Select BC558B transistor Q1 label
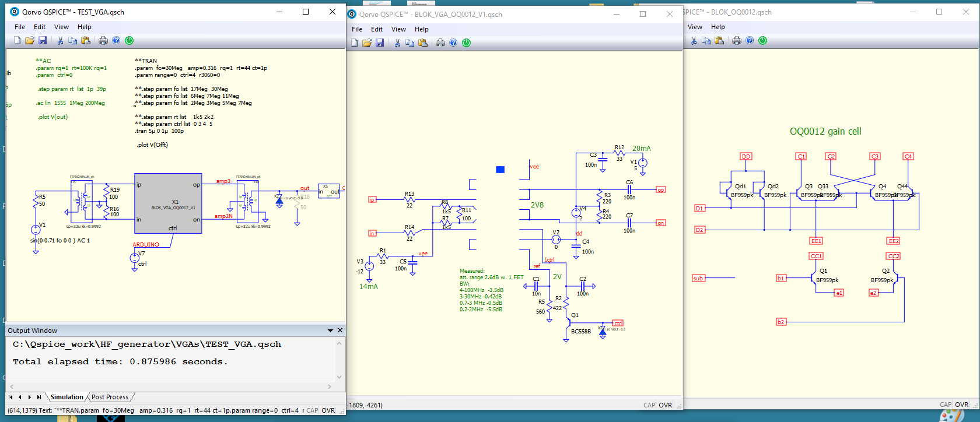The height and width of the screenshot is (422, 980). pos(581,332)
